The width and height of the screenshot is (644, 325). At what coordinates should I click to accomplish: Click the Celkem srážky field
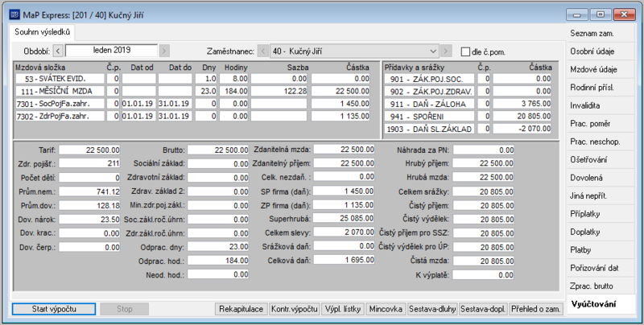tap(484, 191)
